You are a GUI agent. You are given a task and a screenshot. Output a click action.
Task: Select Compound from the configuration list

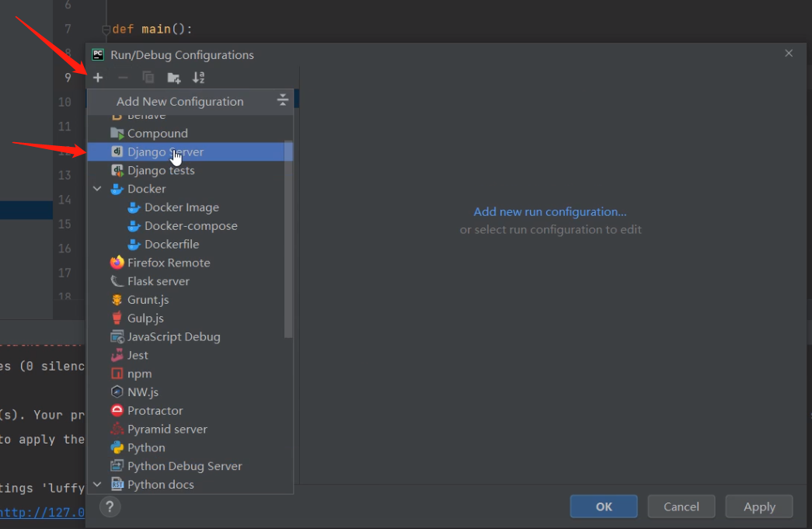point(190,134)
